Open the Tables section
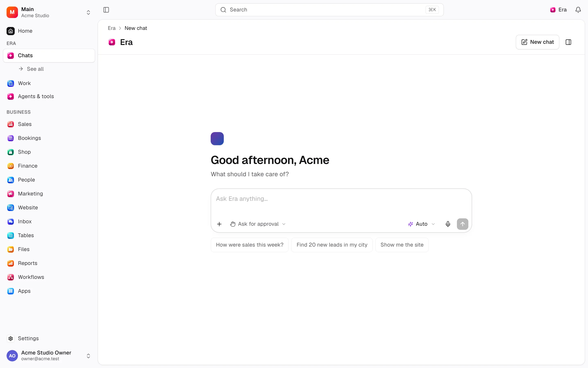The height and width of the screenshot is (368, 588). click(x=49, y=235)
